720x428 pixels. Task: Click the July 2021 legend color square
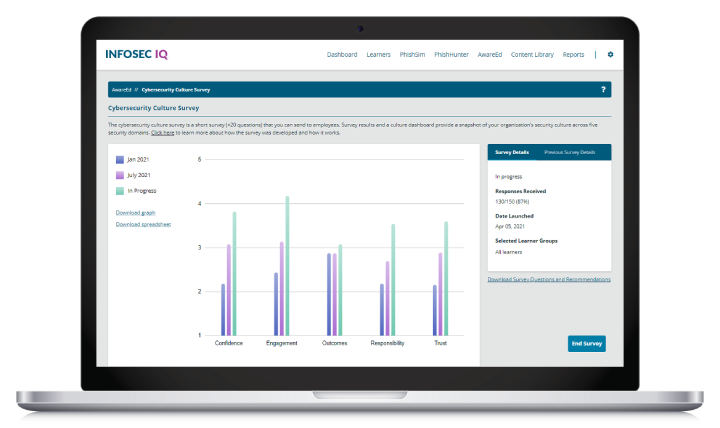(119, 174)
